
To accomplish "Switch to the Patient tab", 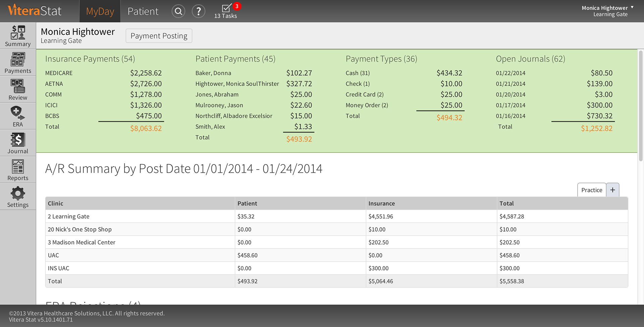I will pyautogui.click(x=143, y=11).
